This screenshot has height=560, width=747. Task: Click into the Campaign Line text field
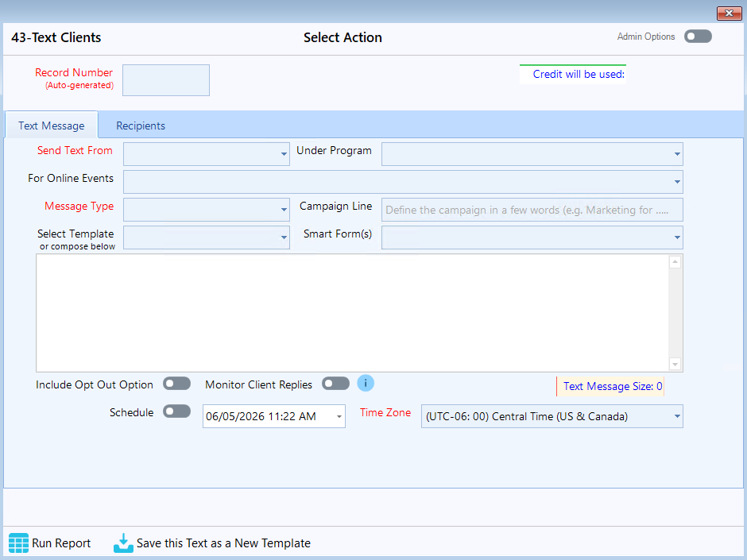click(532, 210)
